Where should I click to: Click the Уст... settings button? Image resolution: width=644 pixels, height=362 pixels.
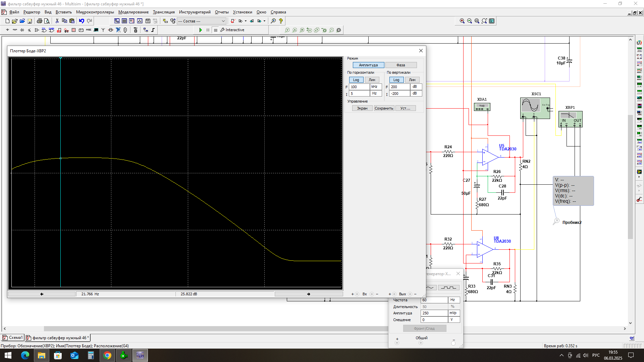click(x=406, y=108)
